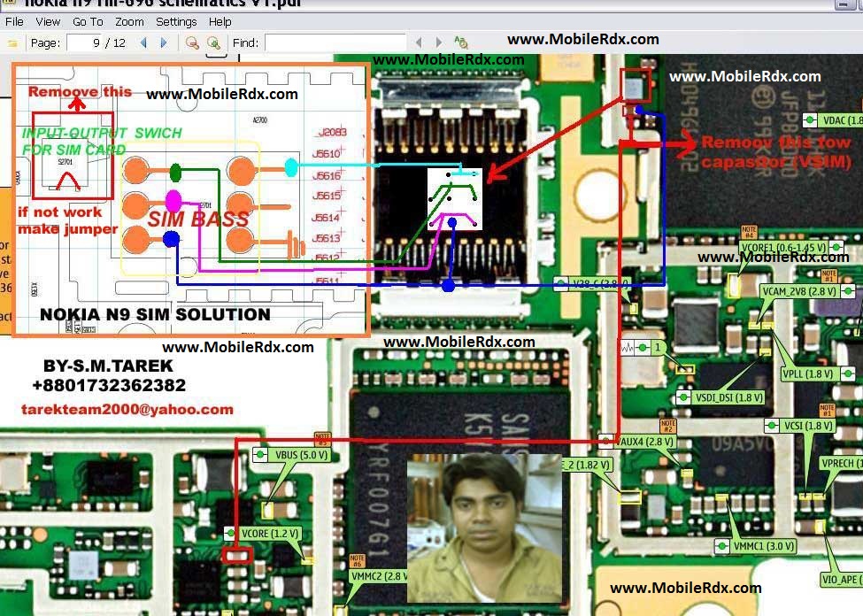Click the 'Find:' toolbar label
This screenshot has height=616, width=863.
click(x=245, y=43)
